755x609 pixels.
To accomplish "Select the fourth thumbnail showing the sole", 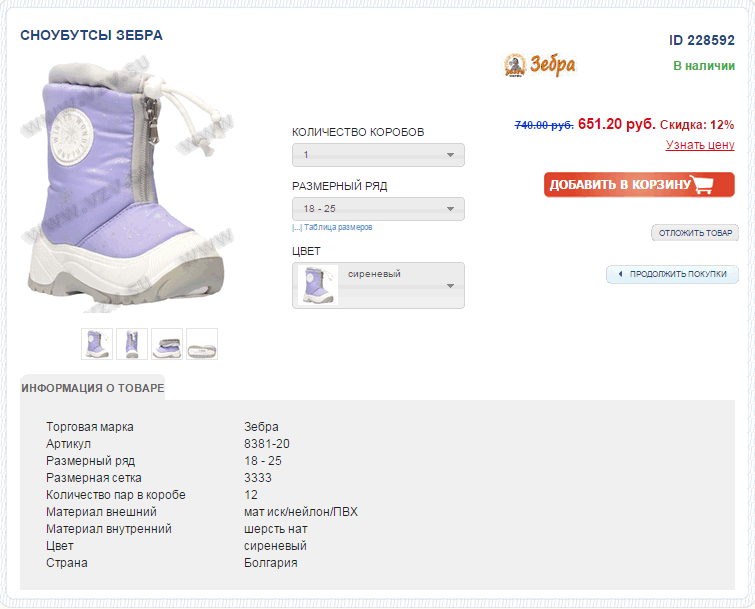I will pos(202,343).
